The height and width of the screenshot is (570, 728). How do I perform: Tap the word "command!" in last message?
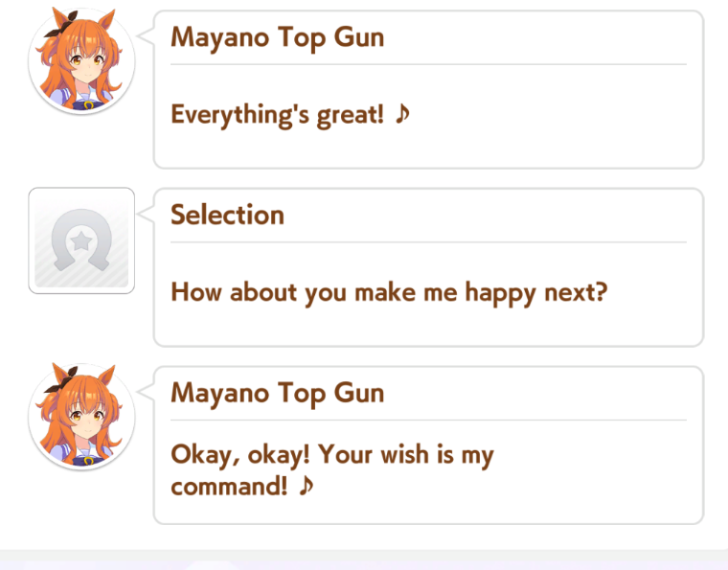(229, 487)
